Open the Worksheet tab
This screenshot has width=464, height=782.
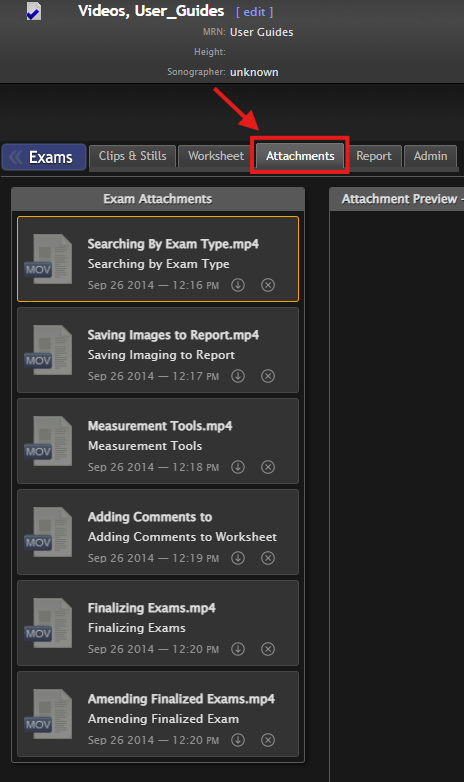pyautogui.click(x=216, y=156)
